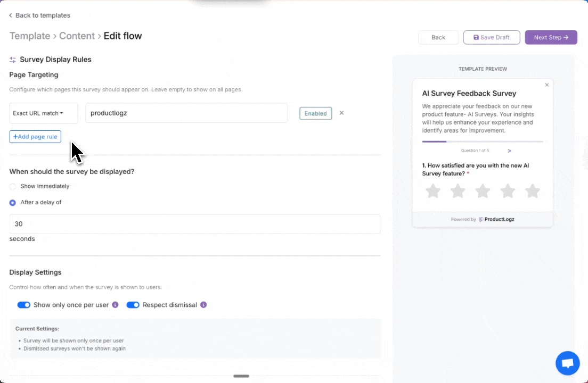The height and width of the screenshot is (383, 588).
Task: Click the Add page rule button
Action: tap(35, 136)
